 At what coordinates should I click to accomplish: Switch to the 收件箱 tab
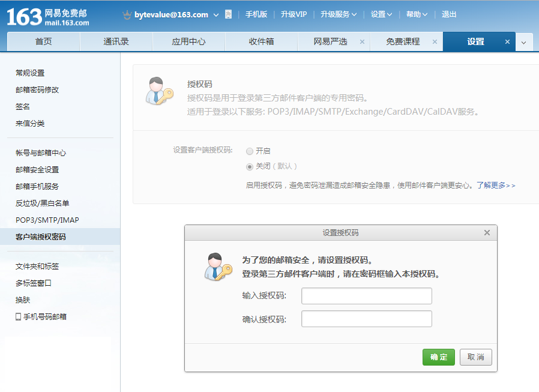(x=261, y=42)
